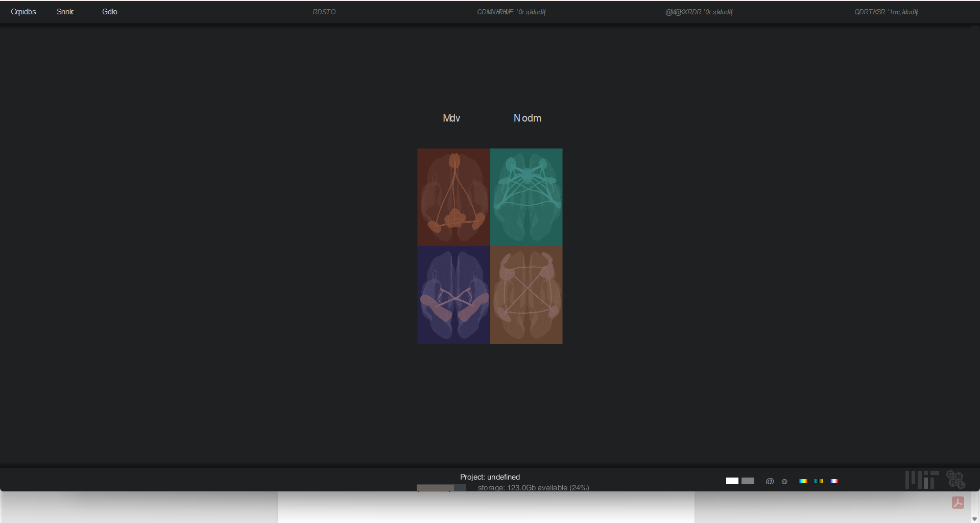Switch to the 'QDRTKSR' tab
The image size is (980, 523).
coord(886,12)
